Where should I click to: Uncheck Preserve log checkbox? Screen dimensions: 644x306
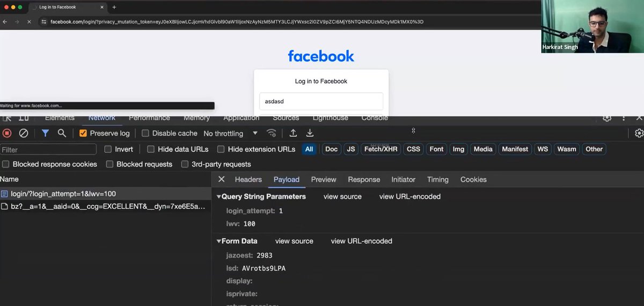(x=83, y=133)
